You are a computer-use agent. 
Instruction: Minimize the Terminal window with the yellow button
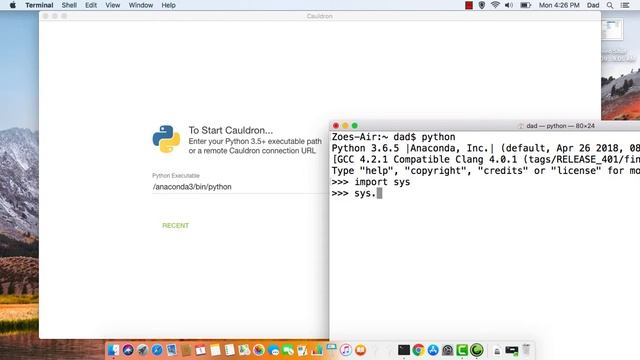point(345,126)
